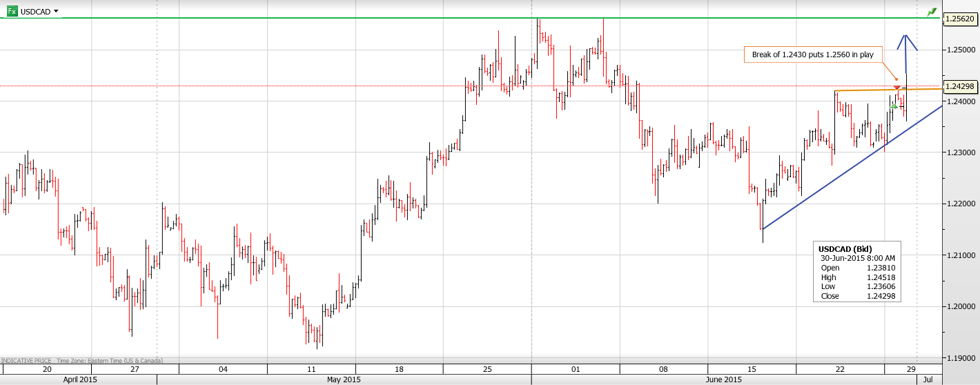Click the Jul month label
Viewport: 980px width, 385px height.
point(928,379)
